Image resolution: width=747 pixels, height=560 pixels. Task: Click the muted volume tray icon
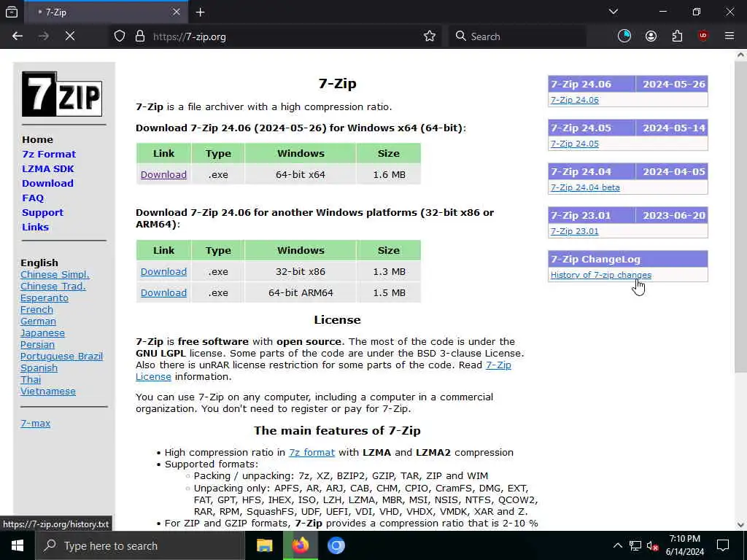[x=652, y=545]
